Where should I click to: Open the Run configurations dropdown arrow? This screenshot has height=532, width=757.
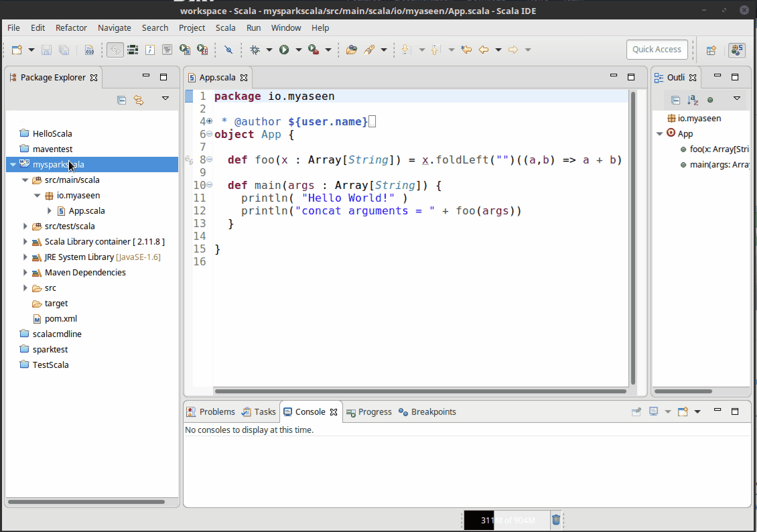pos(298,50)
